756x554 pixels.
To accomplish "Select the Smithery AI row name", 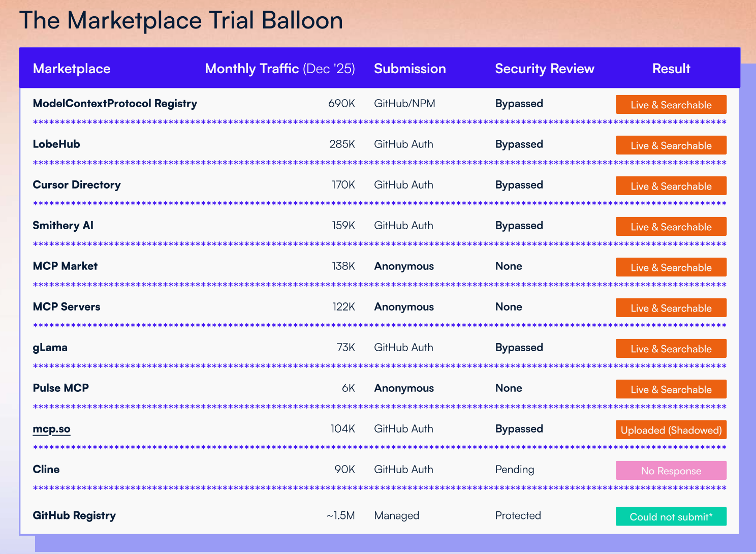I will click(x=63, y=226).
